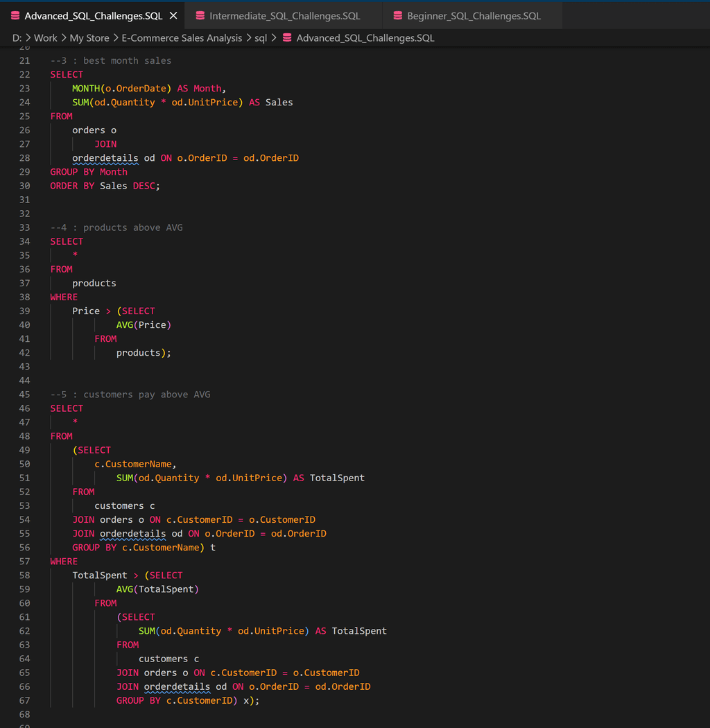Click 'AVG(TotalSpent)' on line 59

coord(157,589)
